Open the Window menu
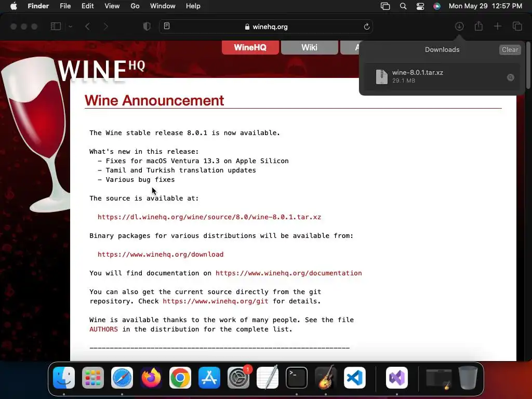Screen dimensions: 532x399 pos(163,6)
